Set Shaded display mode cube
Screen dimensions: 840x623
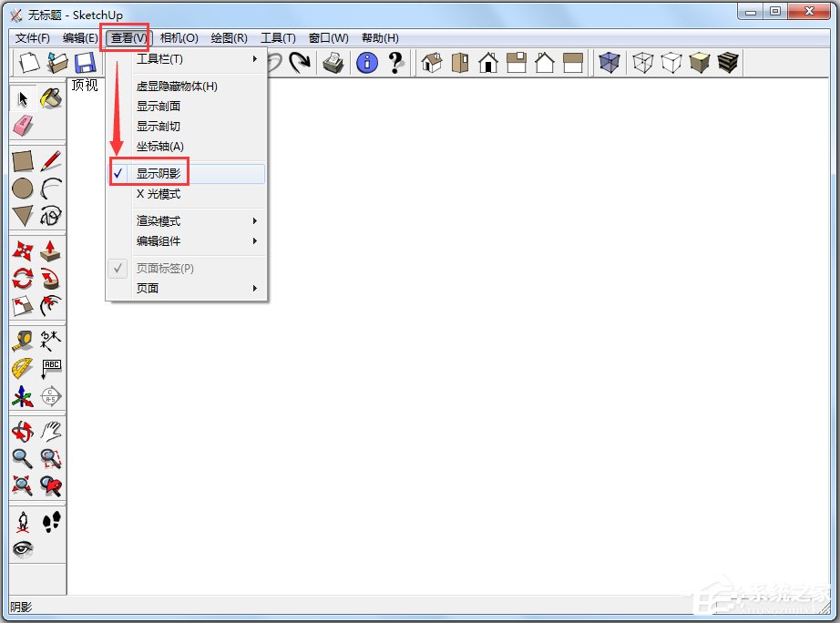click(x=699, y=63)
